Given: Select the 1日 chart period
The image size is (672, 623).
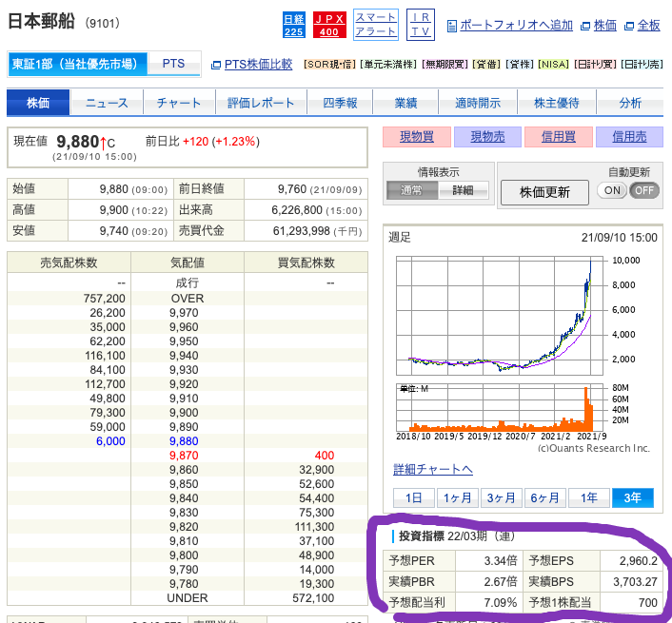Looking at the screenshot, I should coord(413,498).
